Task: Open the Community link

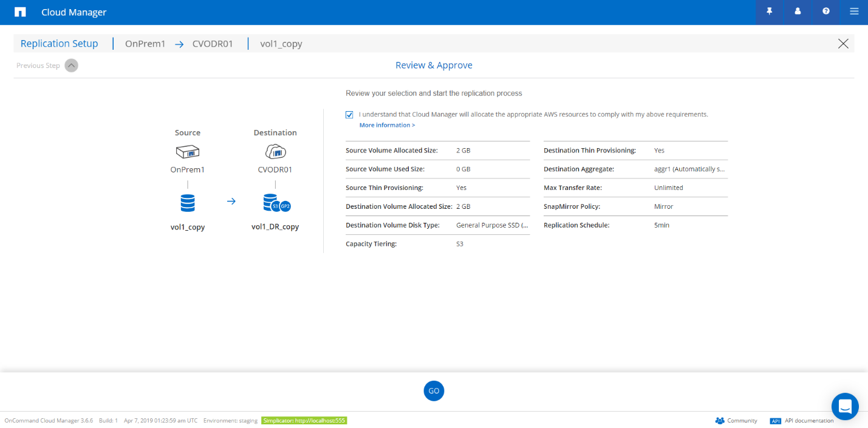Action: click(x=736, y=421)
